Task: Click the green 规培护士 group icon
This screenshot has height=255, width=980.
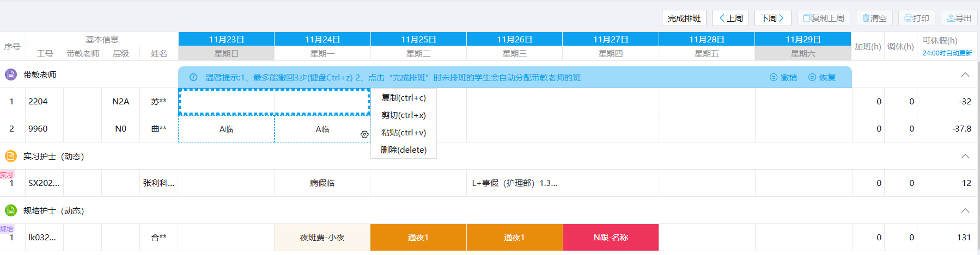Action: [11, 210]
